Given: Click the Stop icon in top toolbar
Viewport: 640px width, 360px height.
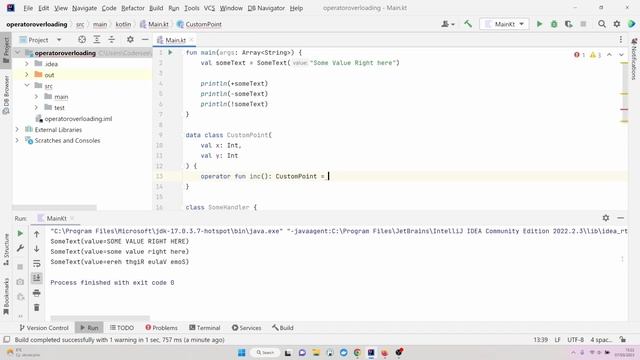Looking at the screenshot, I should pyautogui.click(x=583, y=24).
